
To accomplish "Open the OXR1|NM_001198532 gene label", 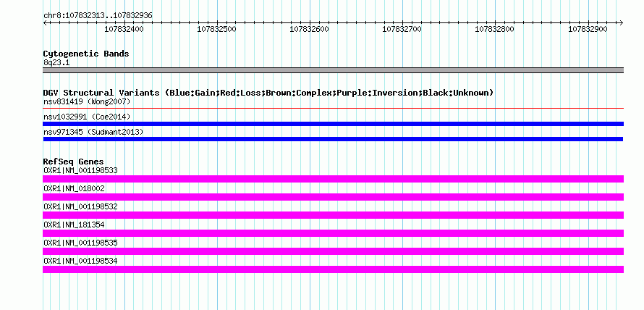I will [x=80, y=207].
